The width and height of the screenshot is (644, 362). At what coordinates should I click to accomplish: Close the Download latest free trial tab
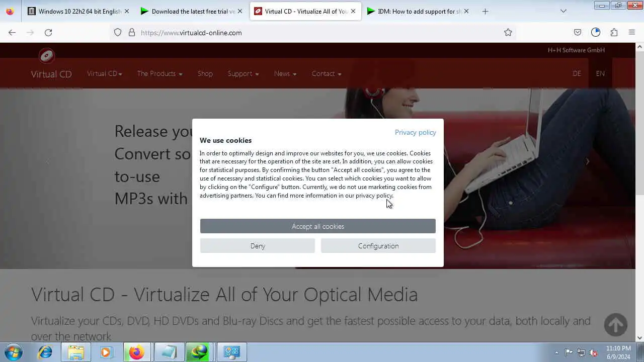pos(240,11)
